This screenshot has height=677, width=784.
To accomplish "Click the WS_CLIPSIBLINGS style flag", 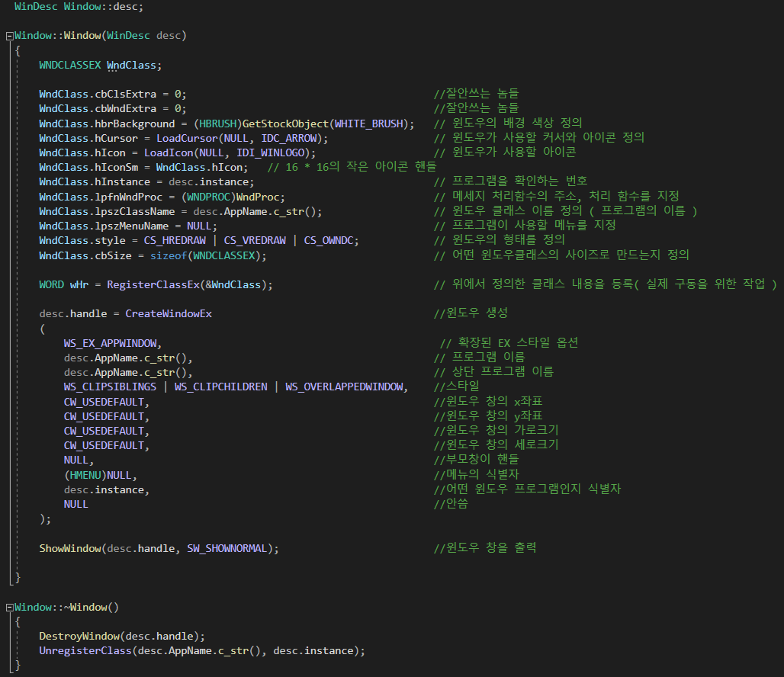I will (x=110, y=387).
